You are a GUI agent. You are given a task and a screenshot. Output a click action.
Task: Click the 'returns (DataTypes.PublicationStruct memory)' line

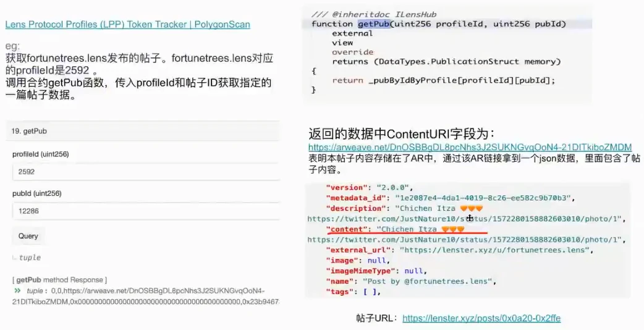(x=446, y=62)
